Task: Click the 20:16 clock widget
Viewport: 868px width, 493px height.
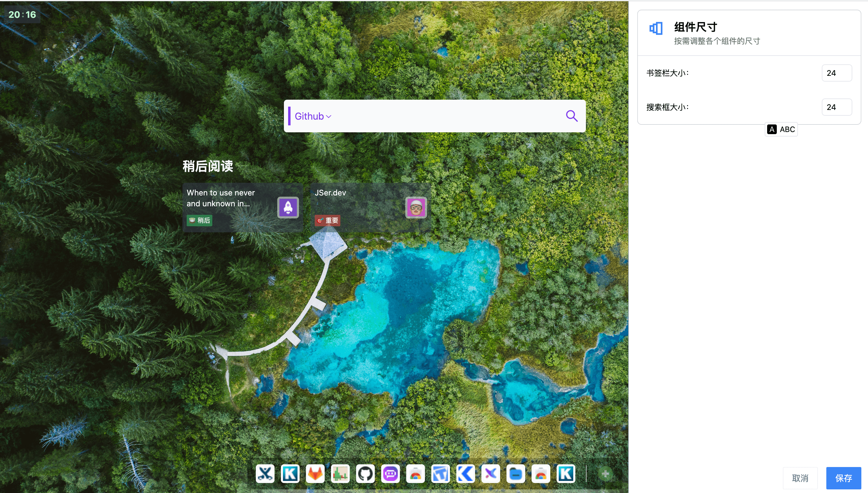Action: pyautogui.click(x=22, y=14)
